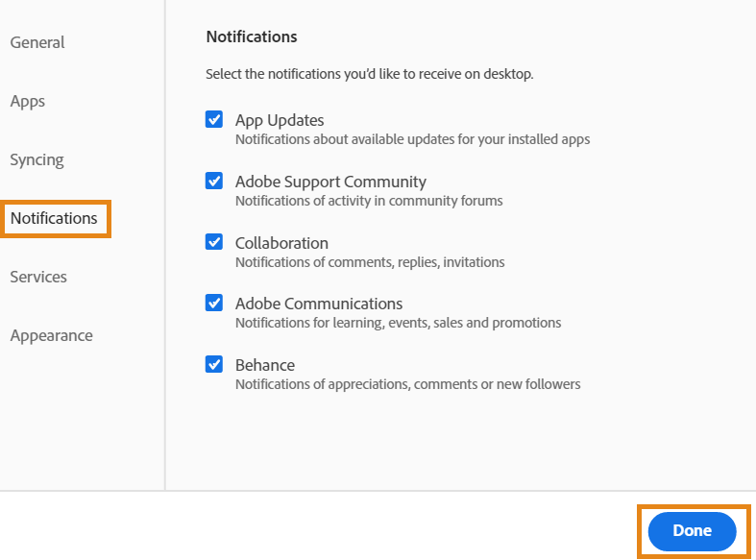Uncheck the App Updates checkbox
Screen dimensions: 756x560
pos(214,120)
